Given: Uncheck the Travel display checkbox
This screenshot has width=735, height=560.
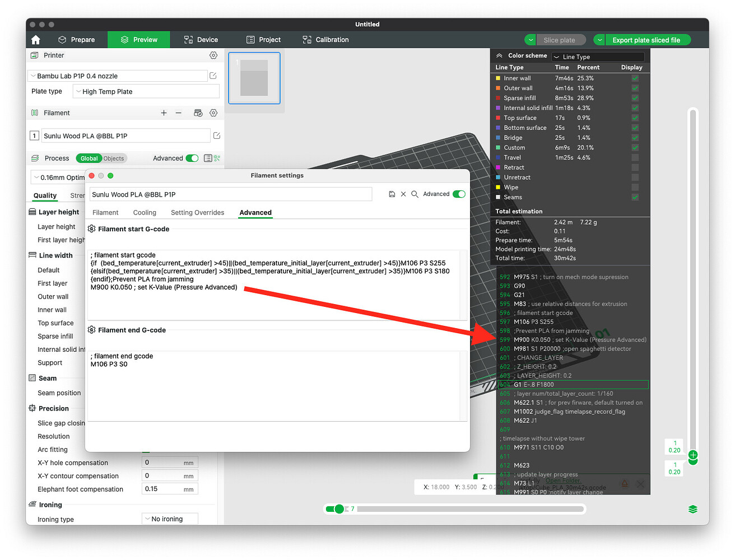Looking at the screenshot, I should pyautogui.click(x=635, y=157).
